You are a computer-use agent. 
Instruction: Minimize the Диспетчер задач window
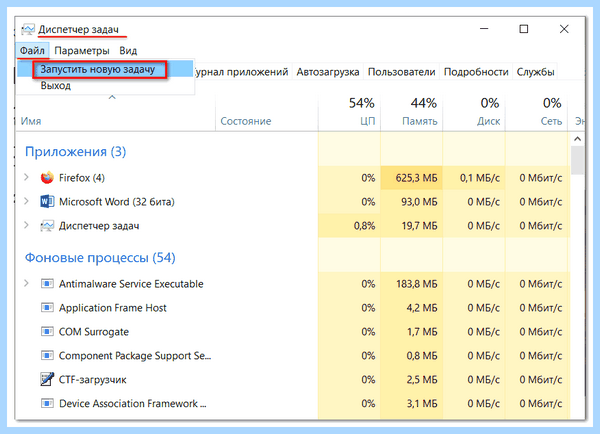coord(484,29)
